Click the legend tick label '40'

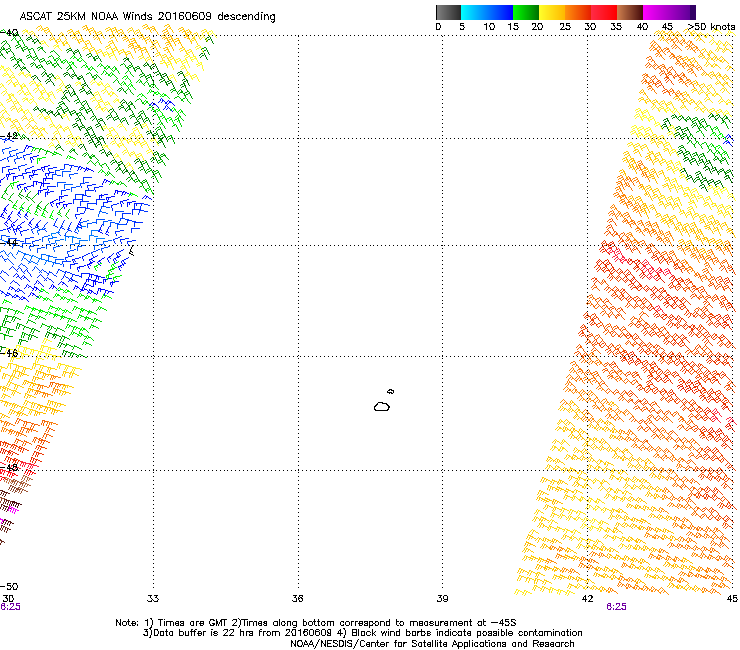point(642,27)
